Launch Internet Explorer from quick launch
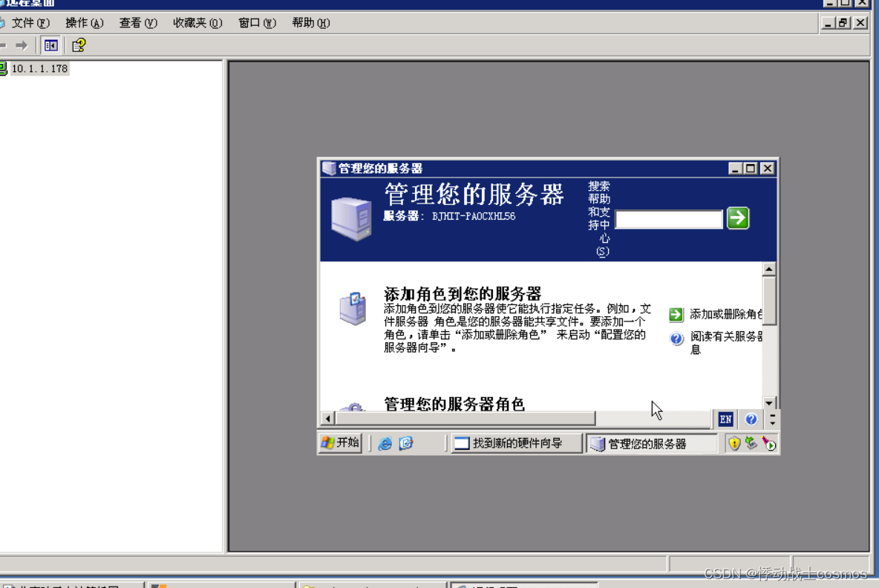This screenshot has width=879, height=588. coord(385,443)
